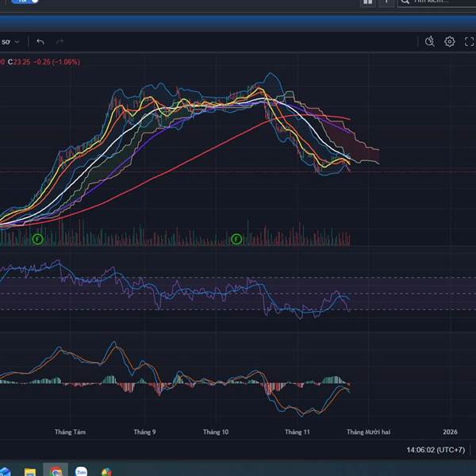The height and width of the screenshot is (476, 476).
Task: Click the Tháng Mười hai time axis label
Action: (367, 432)
